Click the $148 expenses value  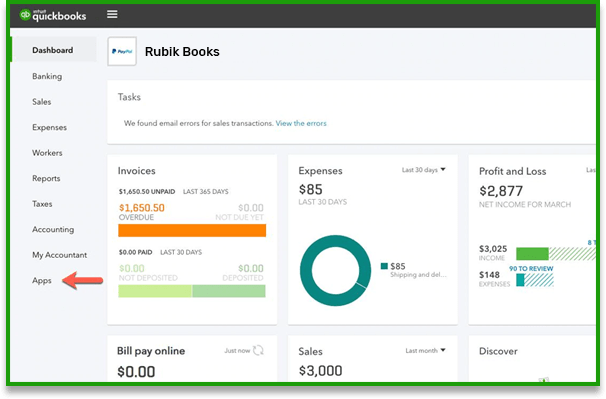[489, 275]
